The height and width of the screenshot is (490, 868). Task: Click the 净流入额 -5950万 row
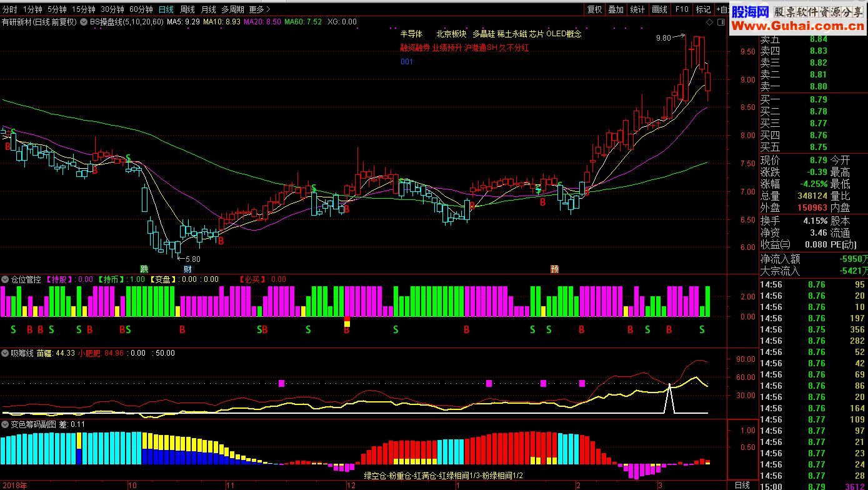tap(813, 259)
